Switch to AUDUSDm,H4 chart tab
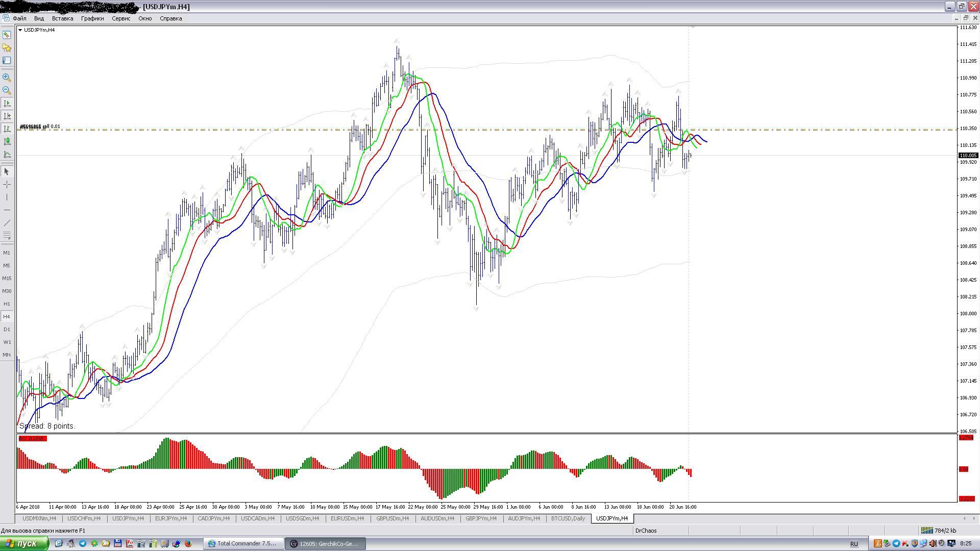This screenshot has width=980, height=551. point(437,518)
